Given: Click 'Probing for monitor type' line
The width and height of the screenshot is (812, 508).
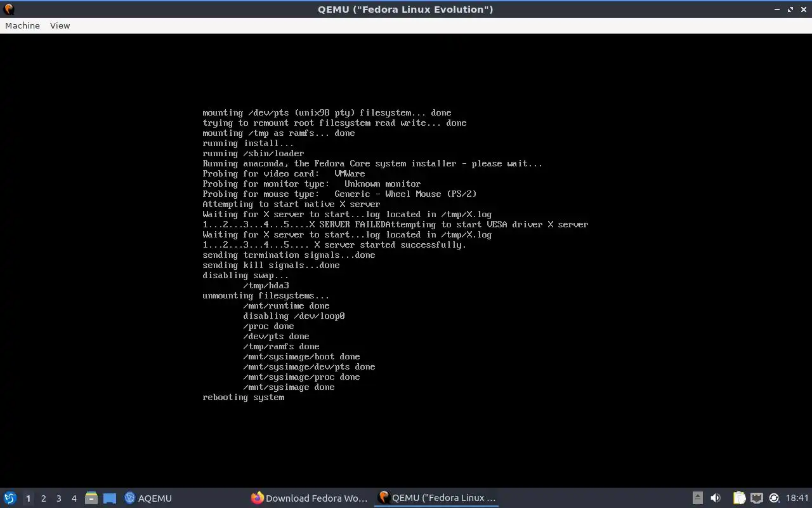Looking at the screenshot, I should point(311,184).
